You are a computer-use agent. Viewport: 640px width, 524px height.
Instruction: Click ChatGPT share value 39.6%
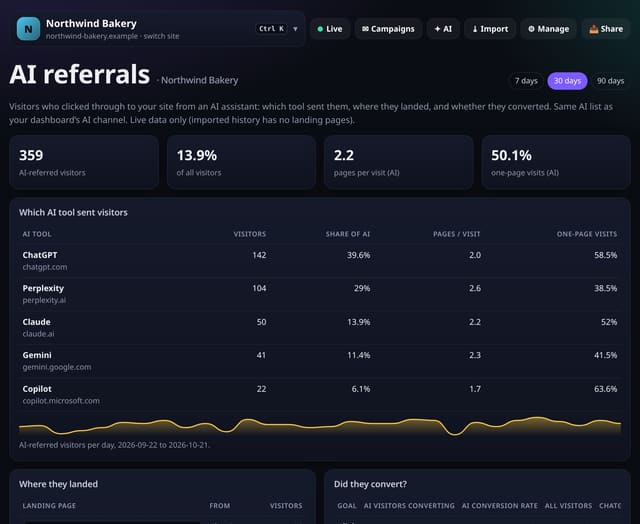pos(358,255)
